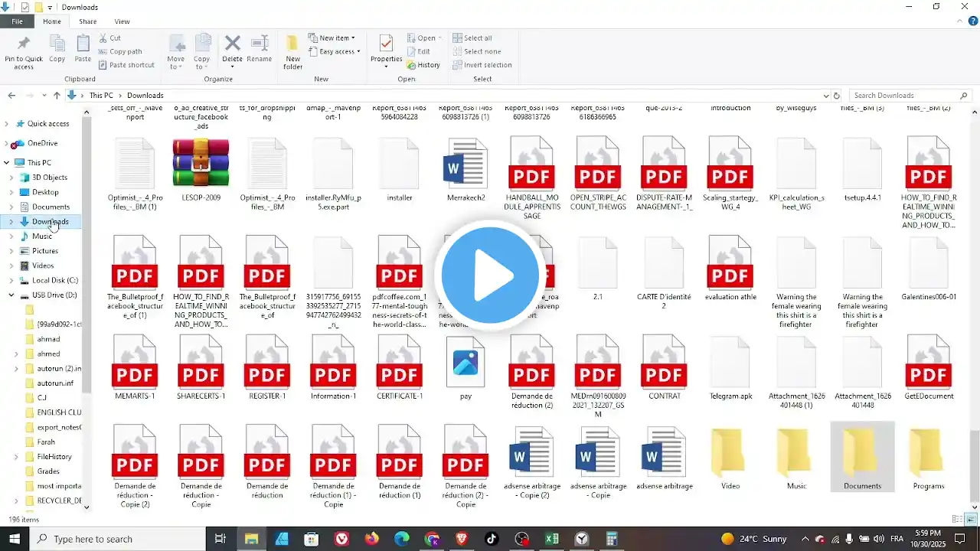Click Invert selection in the ribbon
Viewport: 980px width, 551px height.
[x=482, y=65]
